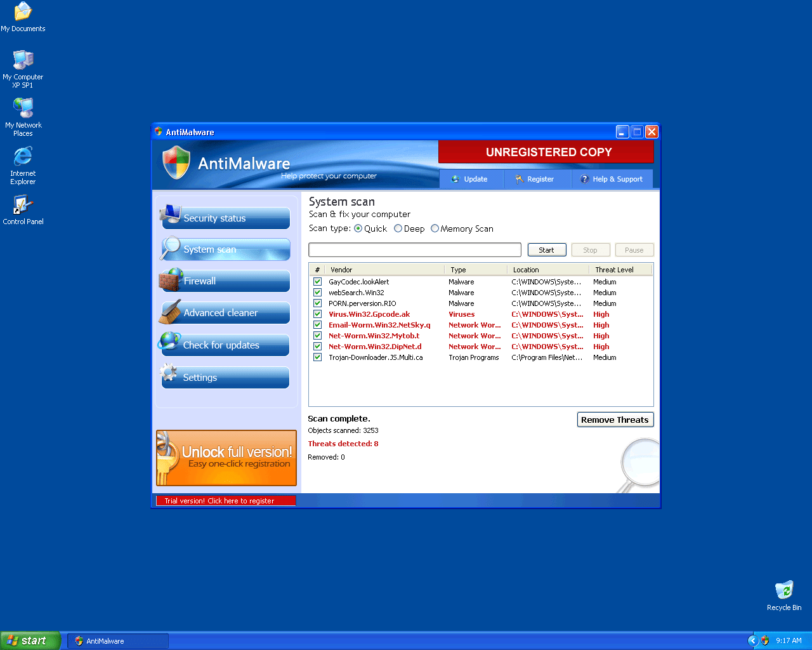Open Help & Support

pos(612,178)
